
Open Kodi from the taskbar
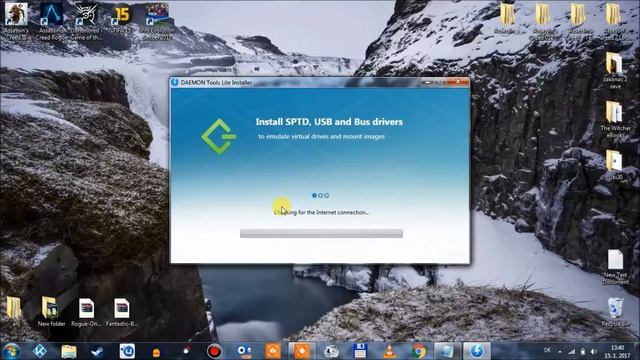pos(40,351)
